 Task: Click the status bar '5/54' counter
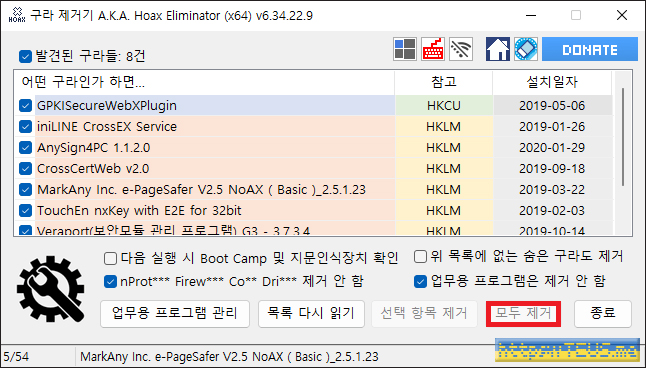16,356
